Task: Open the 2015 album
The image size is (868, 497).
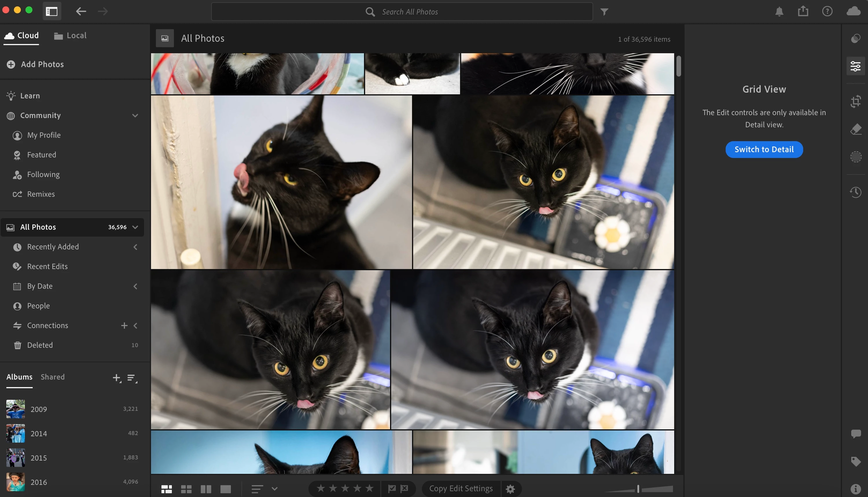Action: click(x=38, y=458)
